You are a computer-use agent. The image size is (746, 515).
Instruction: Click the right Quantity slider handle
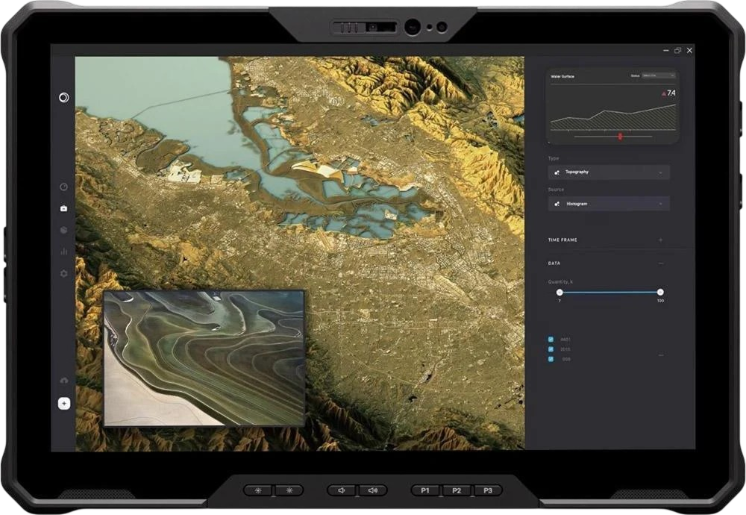pos(660,292)
